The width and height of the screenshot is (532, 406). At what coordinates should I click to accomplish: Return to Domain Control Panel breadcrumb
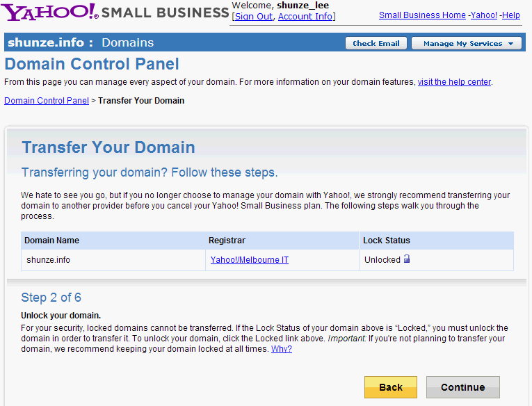47,101
